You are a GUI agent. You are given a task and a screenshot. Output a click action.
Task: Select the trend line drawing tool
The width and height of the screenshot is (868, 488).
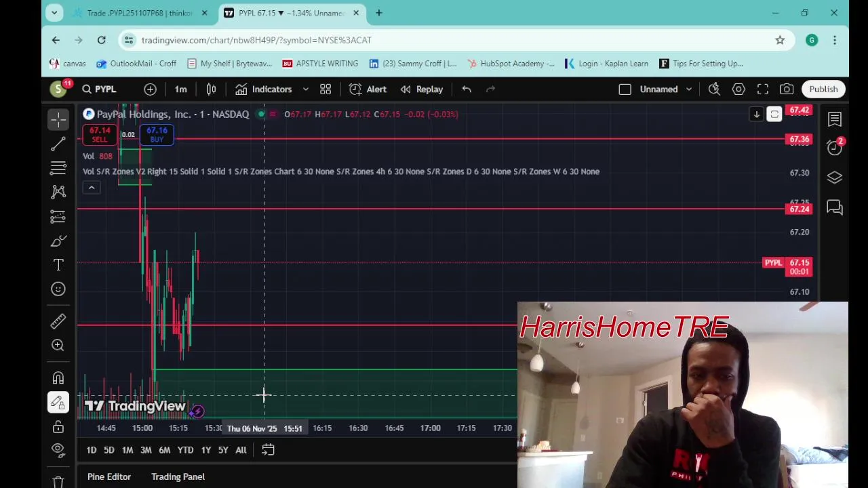pyautogui.click(x=58, y=144)
